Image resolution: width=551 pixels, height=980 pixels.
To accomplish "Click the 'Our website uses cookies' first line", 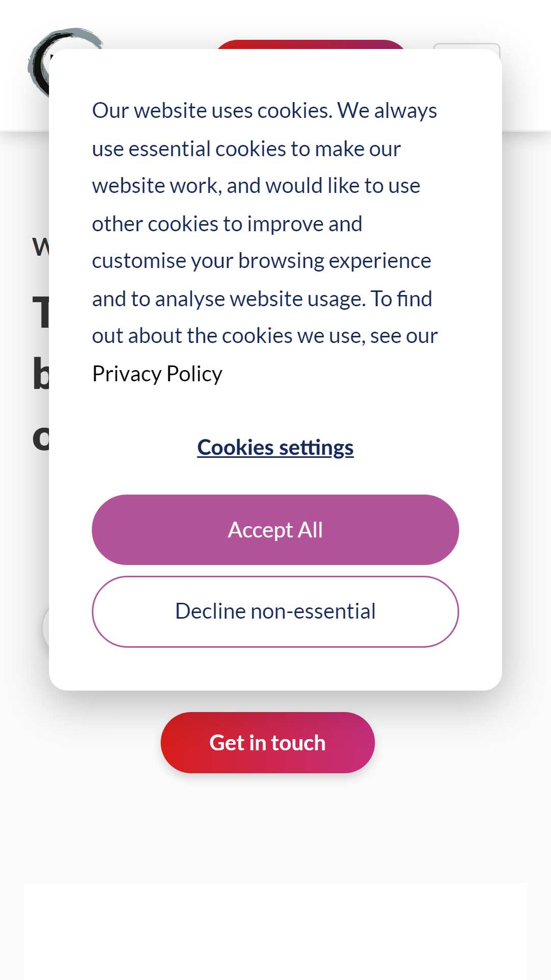I will pyautogui.click(x=264, y=111).
